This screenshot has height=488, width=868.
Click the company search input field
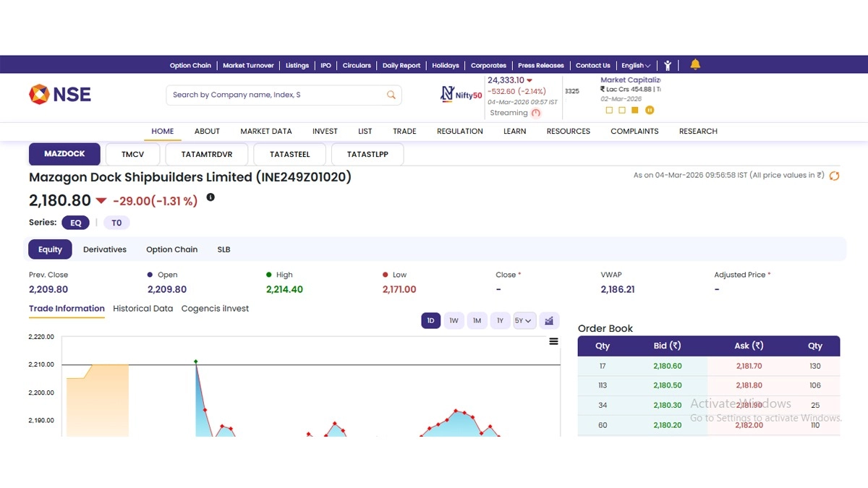point(275,95)
